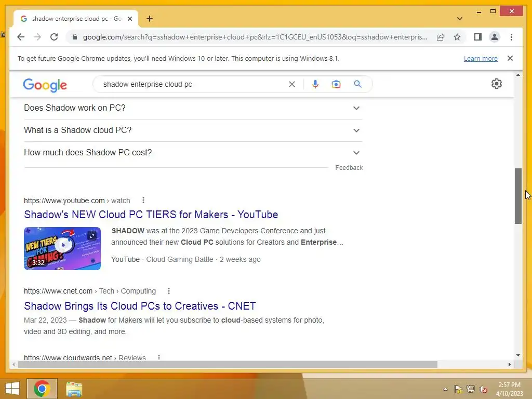Open 'Shadow's NEW Cloud PC TIERS for Makers' link

(151, 215)
